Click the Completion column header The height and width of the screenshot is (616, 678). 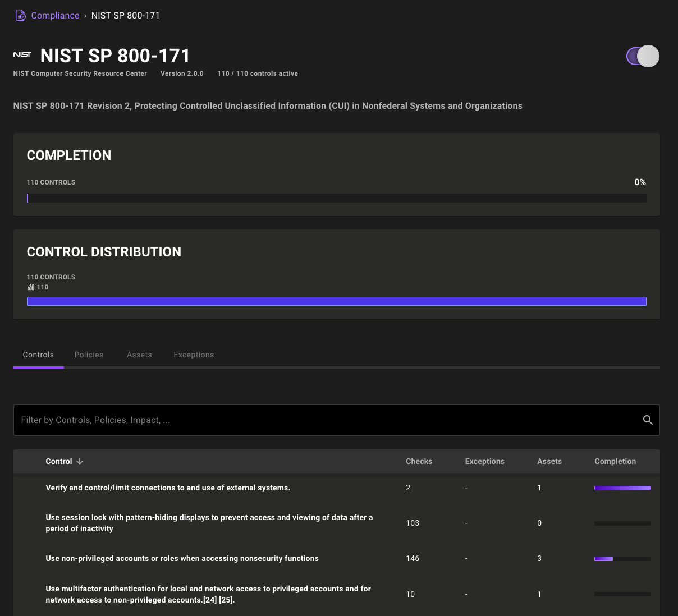[615, 461]
